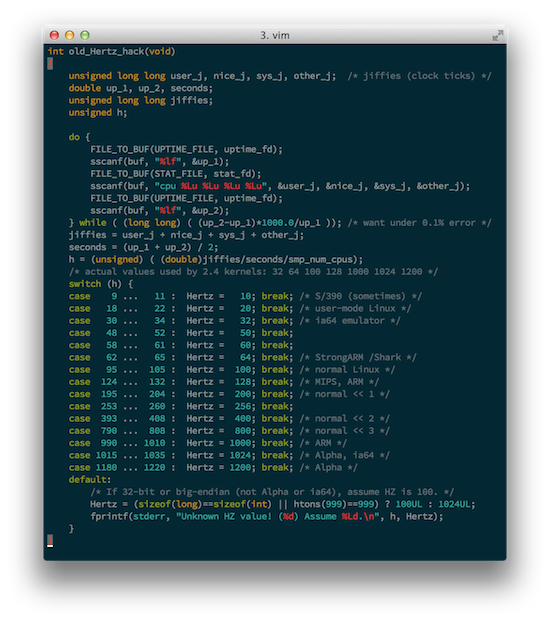The height and width of the screenshot is (621, 550).
Task: Click the comment 'want under 0.1% error'
Action: pyautogui.click(x=419, y=223)
